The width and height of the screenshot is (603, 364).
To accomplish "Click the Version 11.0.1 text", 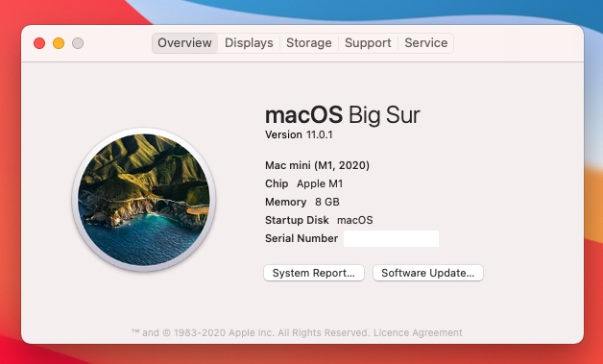I will 299,134.
